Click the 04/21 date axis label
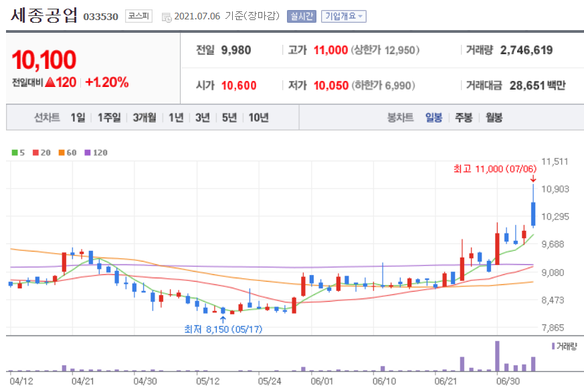Image resolution: width=584 pixels, height=392 pixels. [83, 381]
